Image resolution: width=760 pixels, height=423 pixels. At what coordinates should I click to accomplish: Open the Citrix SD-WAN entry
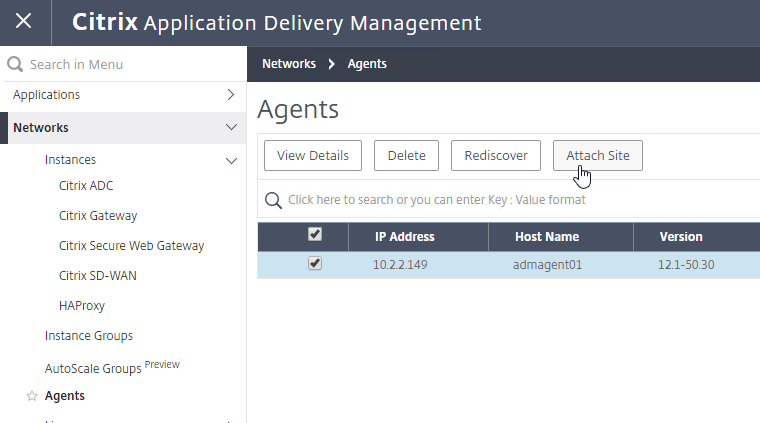[x=97, y=276]
